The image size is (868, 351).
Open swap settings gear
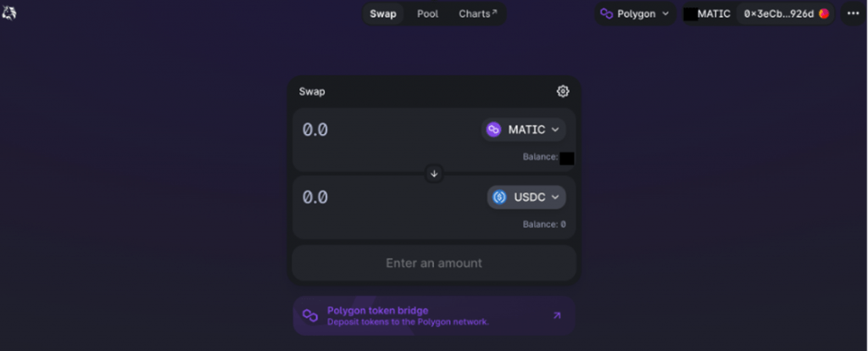[563, 92]
